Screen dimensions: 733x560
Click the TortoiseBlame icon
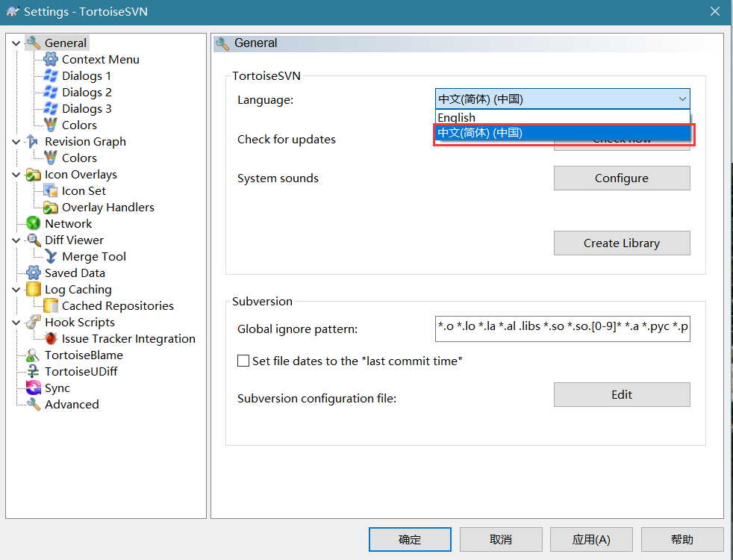(x=33, y=355)
